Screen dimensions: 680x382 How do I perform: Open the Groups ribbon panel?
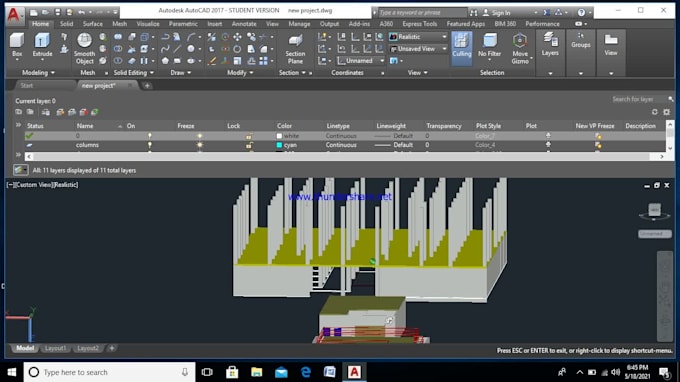click(581, 40)
